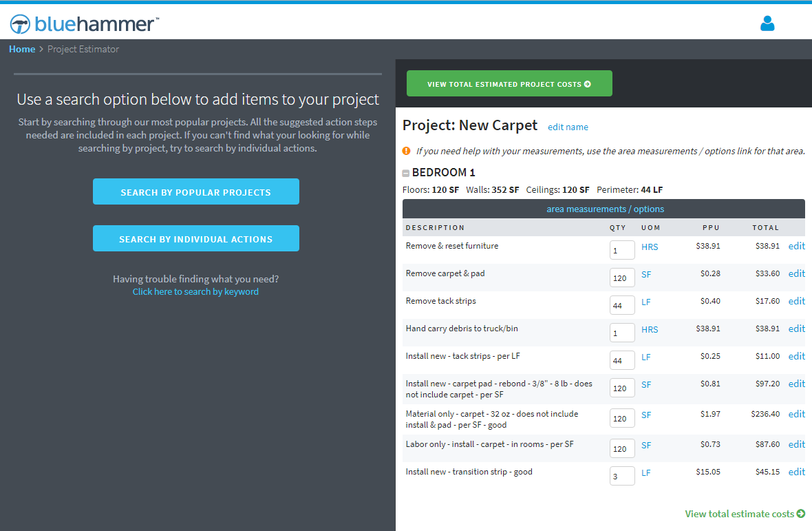The height and width of the screenshot is (531, 812).
Task: Edit the Remove tack strips line item
Action: [796, 301]
